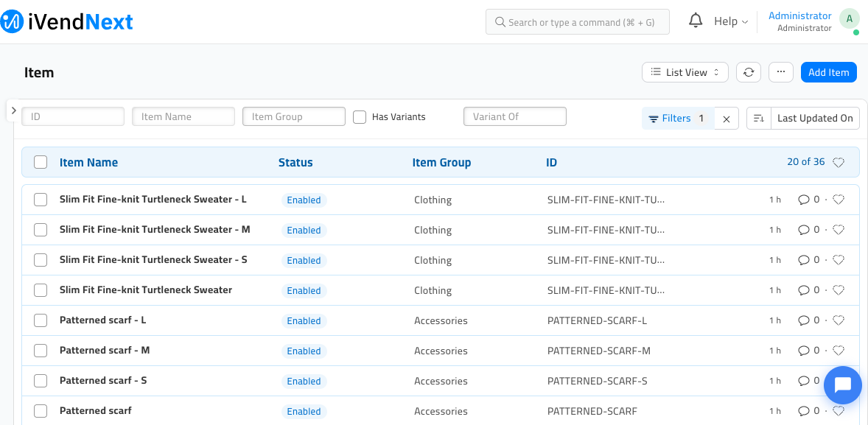This screenshot has width=868, height=425.
Task: Toggle the Has Variants filter checkbox
Action: [360, 117]
